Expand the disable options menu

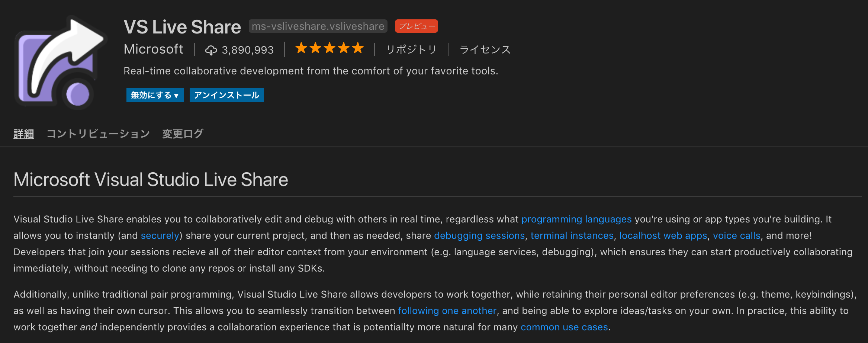[x=176, y=95]
